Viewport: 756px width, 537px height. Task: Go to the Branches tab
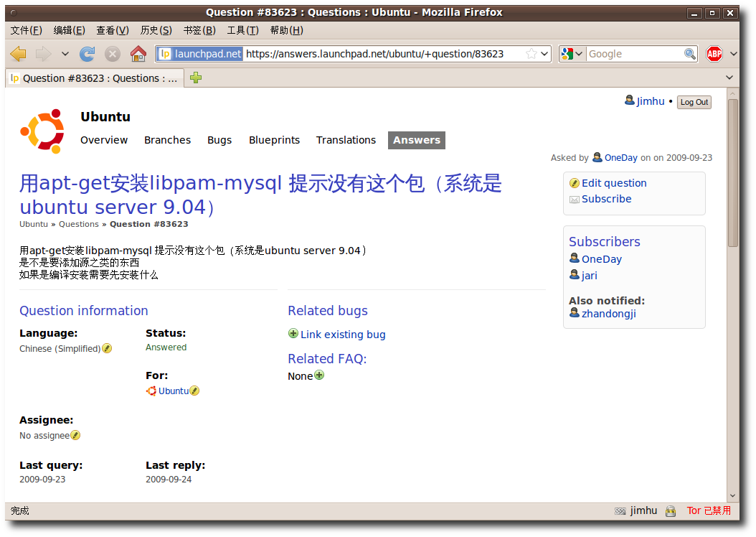coord(167,140)
